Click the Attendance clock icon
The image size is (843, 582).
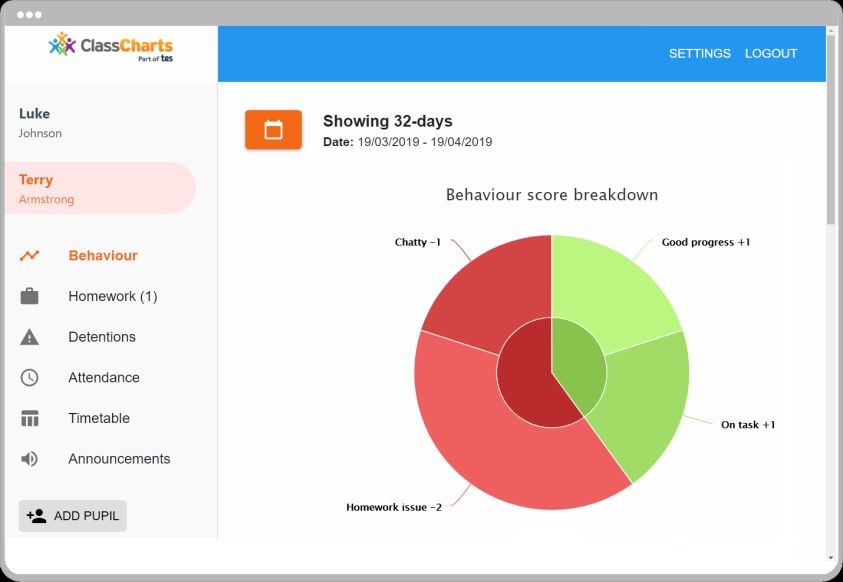(x=30, y=377)
